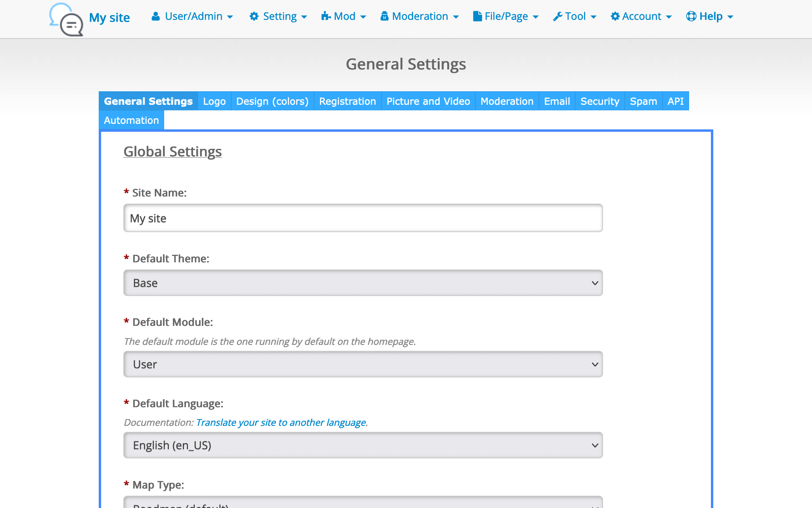Click the File/Page document icon
The height and width of the screenshot is (508, 812).
pyautogui.click(x=477, y=16)
